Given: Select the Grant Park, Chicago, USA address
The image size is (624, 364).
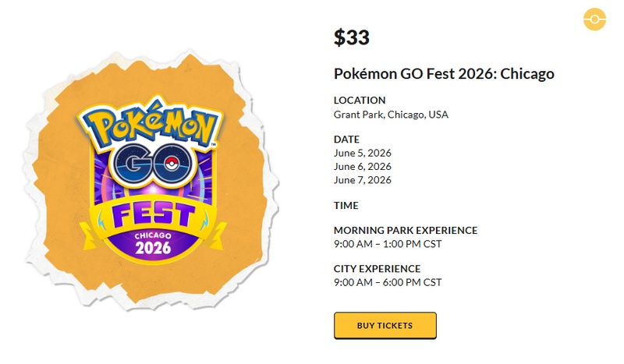Looking at the screenshot, I should pyautogui.click(x=391, y=115).
